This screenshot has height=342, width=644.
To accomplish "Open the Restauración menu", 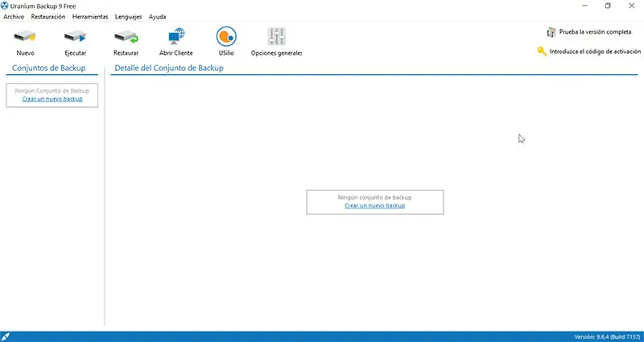I will [x=48, y=17].
